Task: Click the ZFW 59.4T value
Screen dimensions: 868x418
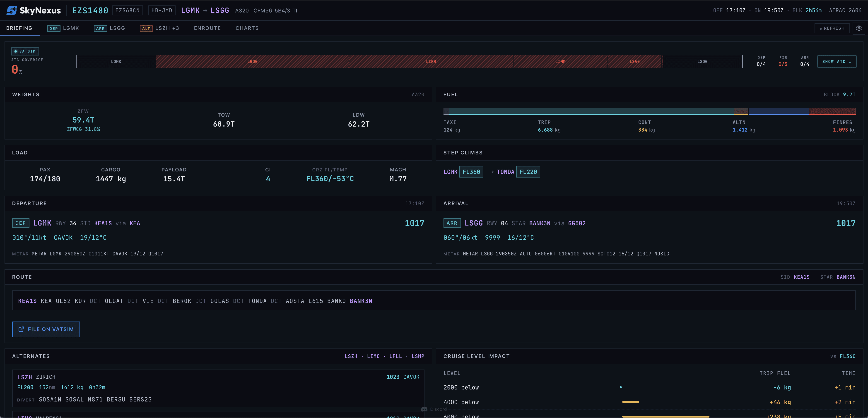Action: click(83, 120)
